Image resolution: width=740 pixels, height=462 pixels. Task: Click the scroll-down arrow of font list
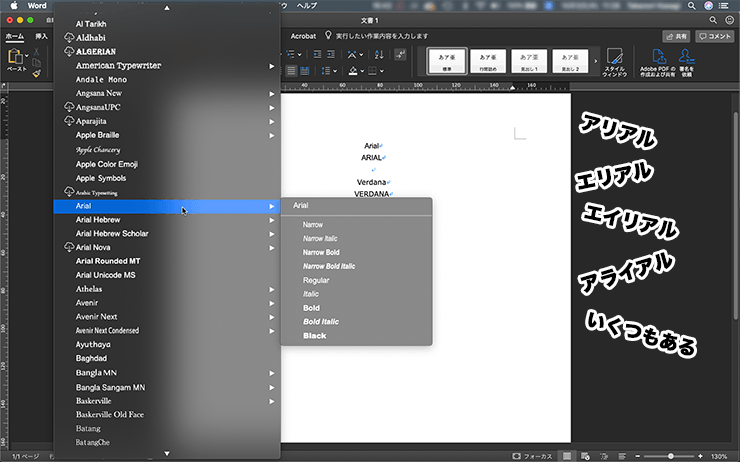click(x=167, y=454)
